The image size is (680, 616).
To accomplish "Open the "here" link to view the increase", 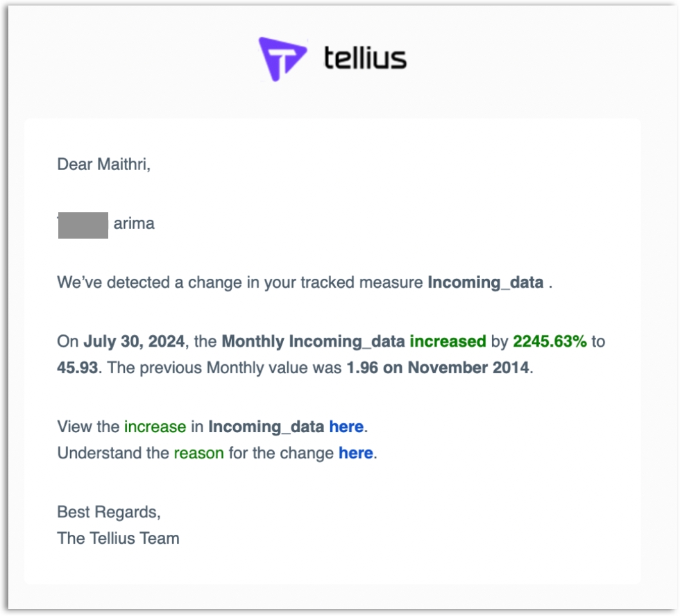I will (346, 427).
